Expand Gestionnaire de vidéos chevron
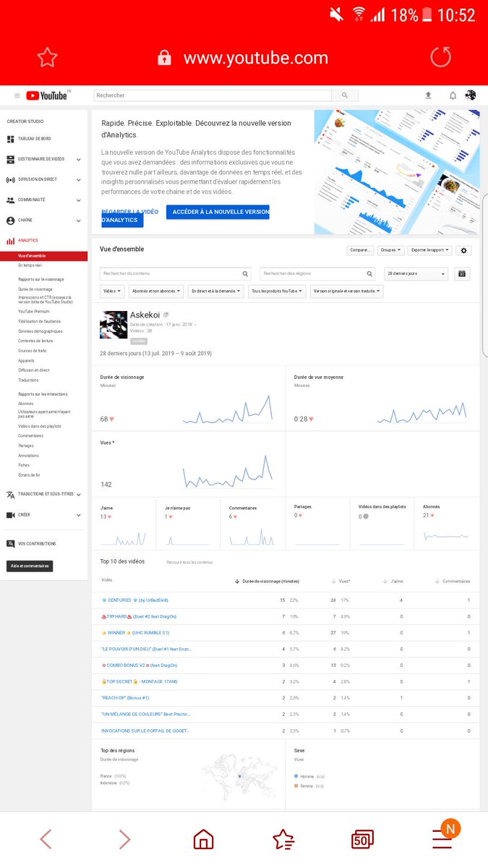 click(x=79, y=159)
